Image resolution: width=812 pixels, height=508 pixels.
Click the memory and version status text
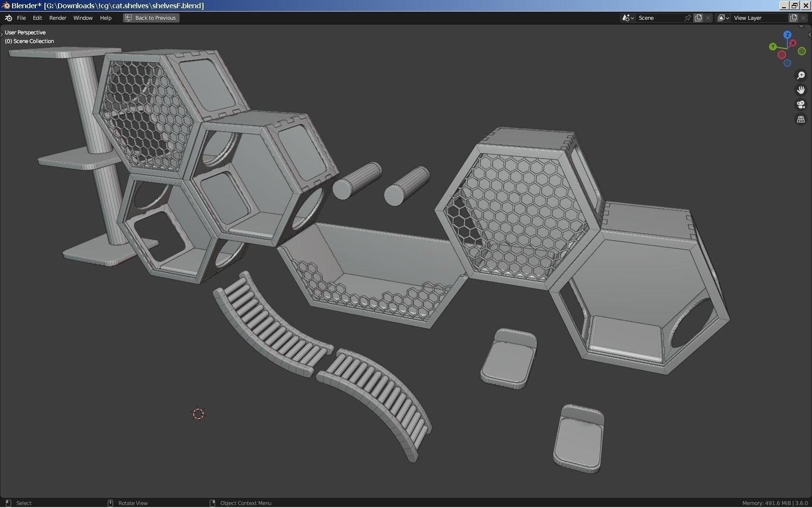click(775, 503)
